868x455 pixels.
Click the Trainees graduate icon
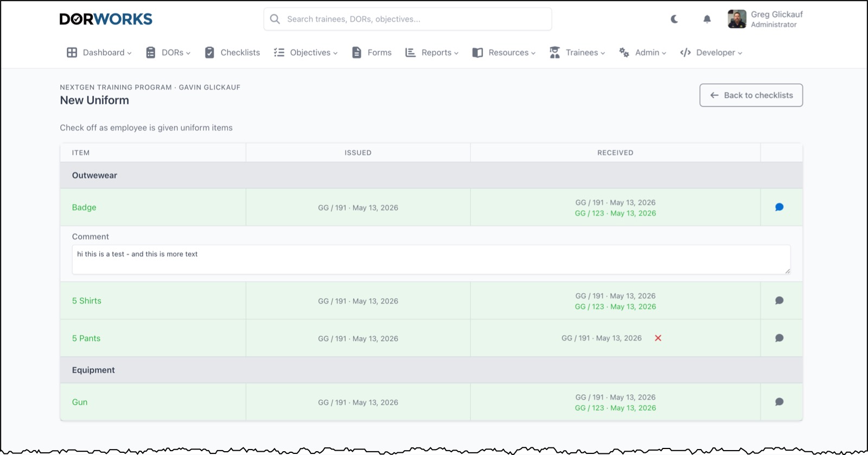(554, 53)
